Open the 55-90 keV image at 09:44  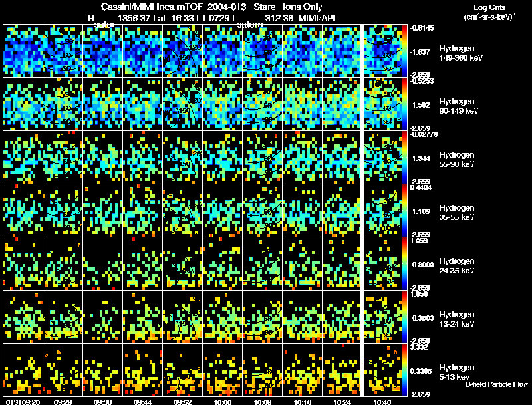142,157
